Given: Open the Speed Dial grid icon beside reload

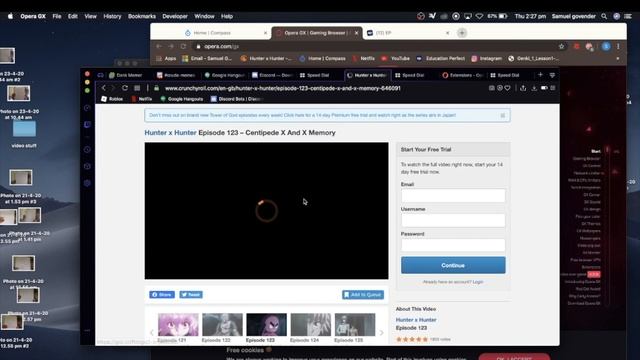Looking at the screenshot, I should click(x=137, y=88).
